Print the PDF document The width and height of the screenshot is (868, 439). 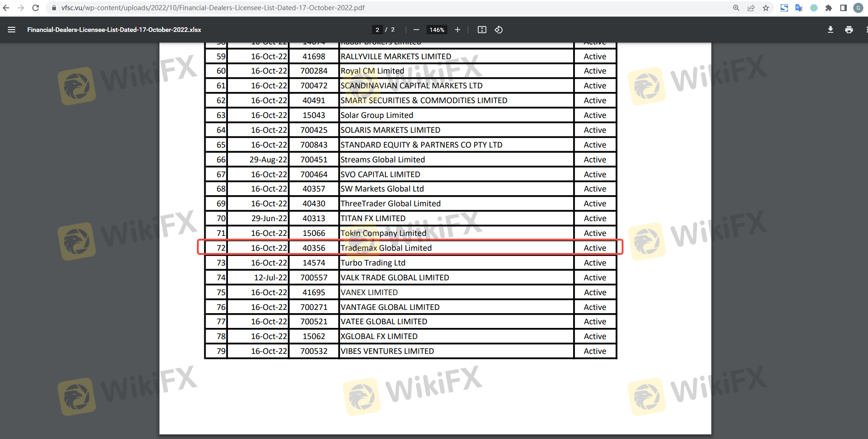click(x=849, y=30)
